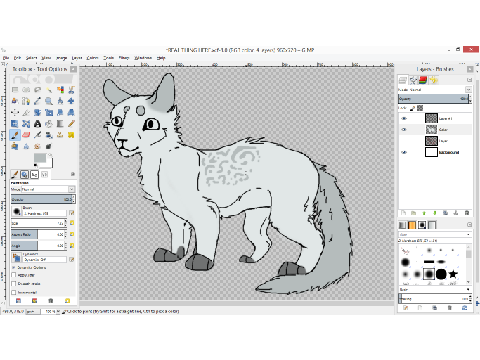Lower layer with green down arrow

tap(435, 213)
